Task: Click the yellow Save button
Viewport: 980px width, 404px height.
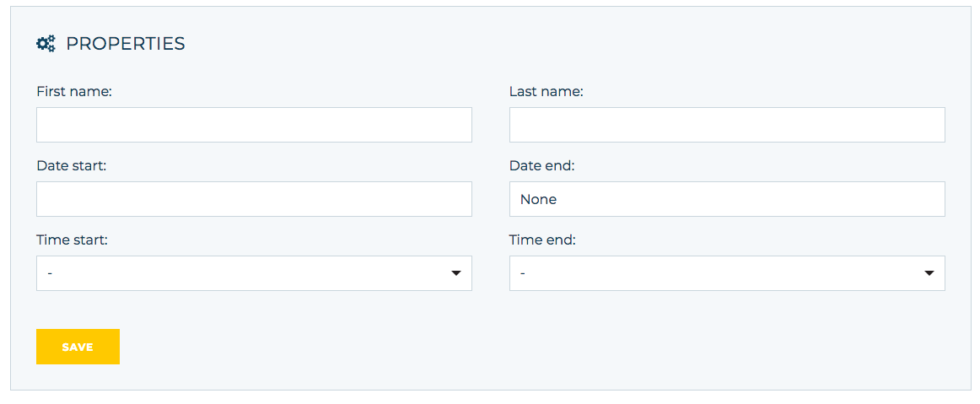Action: [78, 347]
